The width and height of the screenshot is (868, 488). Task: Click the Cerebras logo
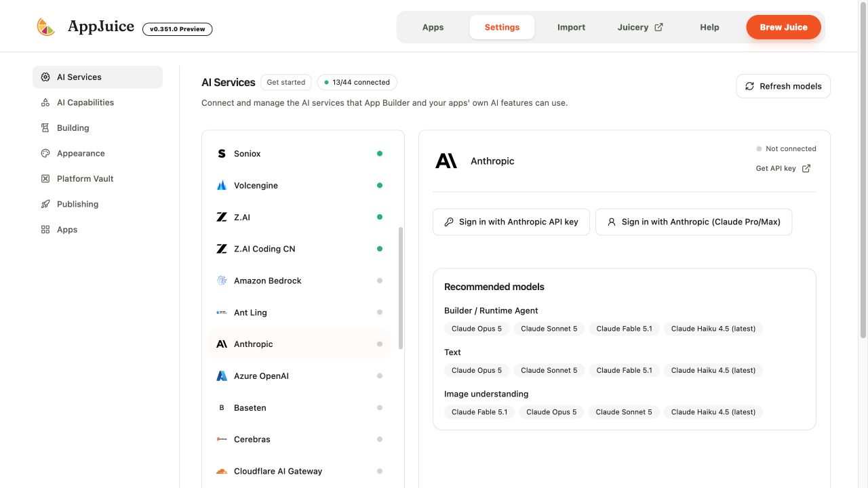click(222, 439)
